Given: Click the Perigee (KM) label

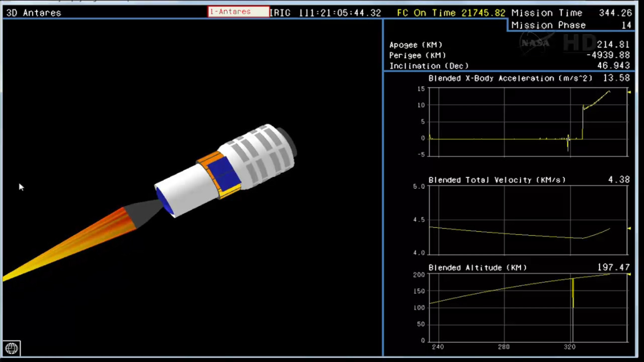Looking at the screenshot, I should tap(418, 55).
